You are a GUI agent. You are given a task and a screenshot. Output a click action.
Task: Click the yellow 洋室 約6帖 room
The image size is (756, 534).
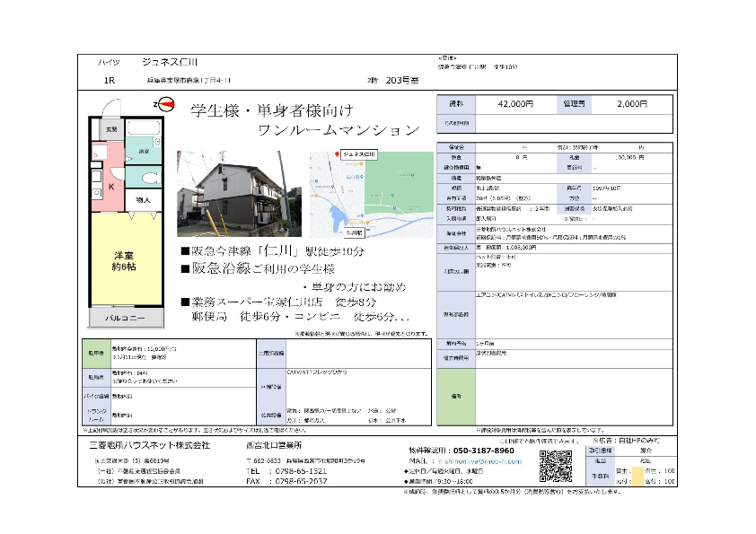(127, 262)
